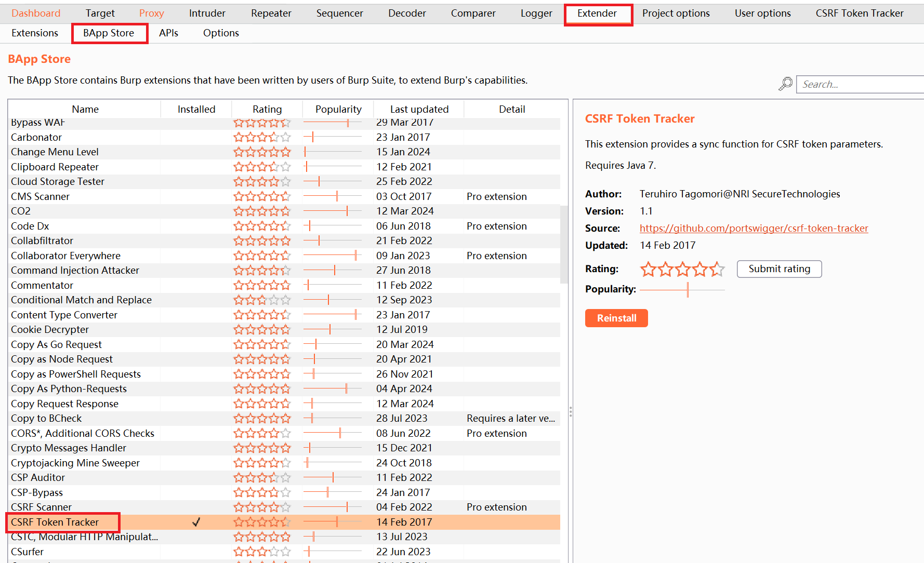The height and width of the screenshot is (563, 924).
Task: Open the Logger tab
Action: pyautogui.click(x=536, y=13)
